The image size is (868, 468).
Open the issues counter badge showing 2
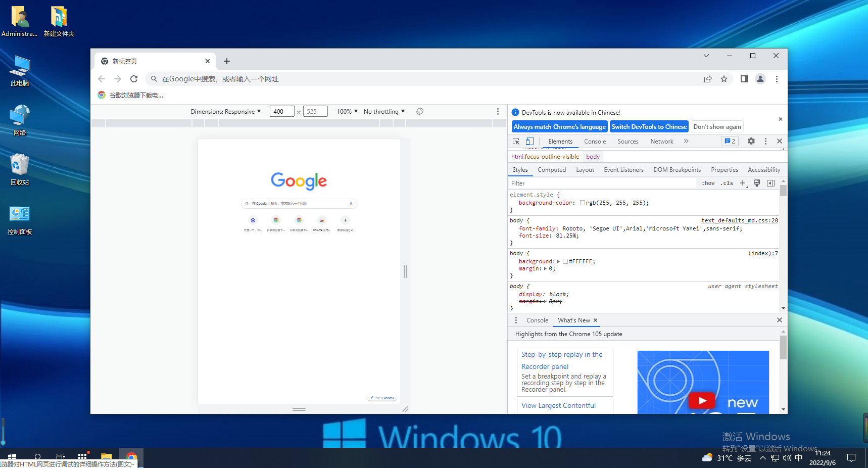(730, 142)
